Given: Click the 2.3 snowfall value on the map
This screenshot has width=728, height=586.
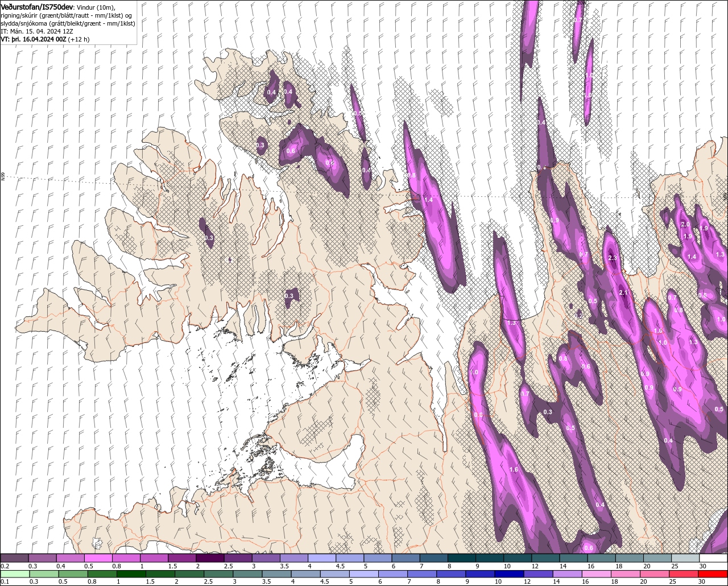Looking at the screenshot, I should [613, 258].
